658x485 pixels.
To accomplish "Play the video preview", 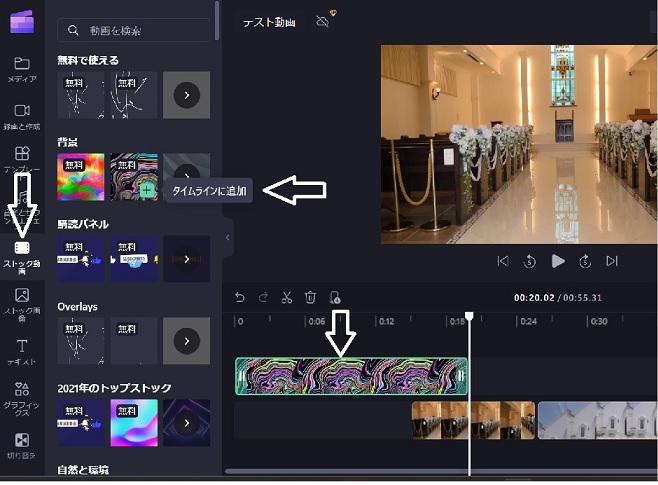I will coord(558,261).
